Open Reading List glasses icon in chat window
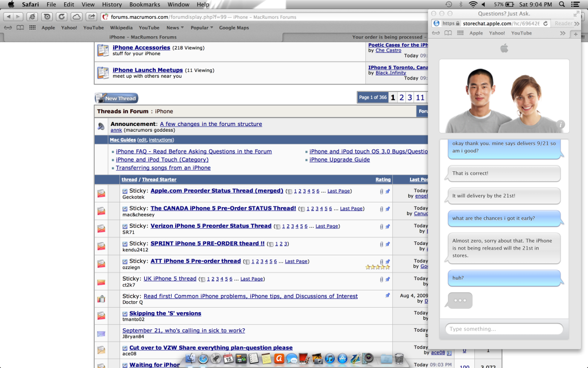 pyautogui.click(x=436, y=33)
